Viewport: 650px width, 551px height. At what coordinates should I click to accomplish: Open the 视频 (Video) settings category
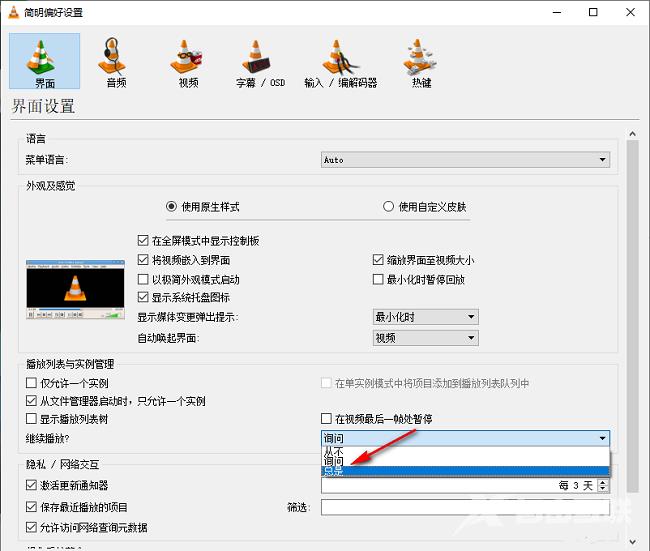coord(188,62)
